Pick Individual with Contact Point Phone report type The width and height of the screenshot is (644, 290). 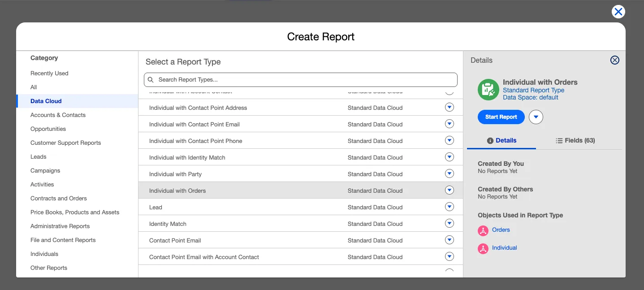point(195,141)
